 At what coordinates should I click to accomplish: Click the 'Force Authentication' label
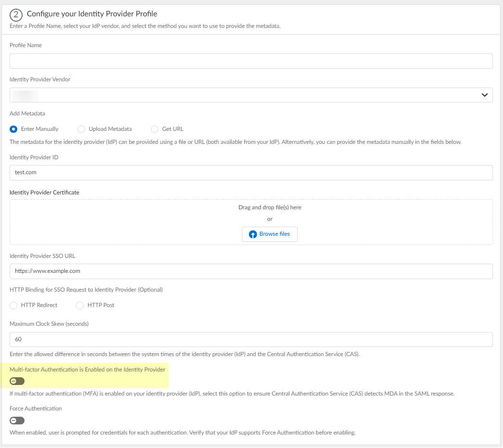click(x=36, y=409)
